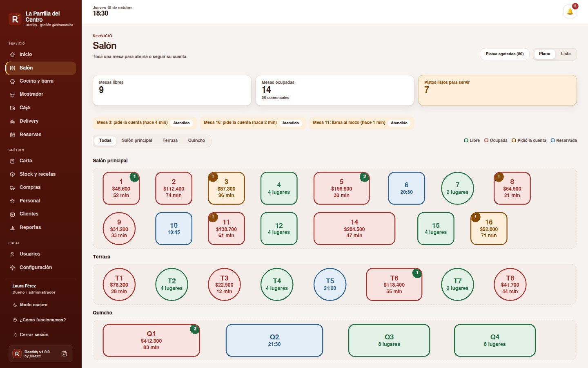Filter tables by Terraza tab
588x368 pixels.
tap(170, 141)
